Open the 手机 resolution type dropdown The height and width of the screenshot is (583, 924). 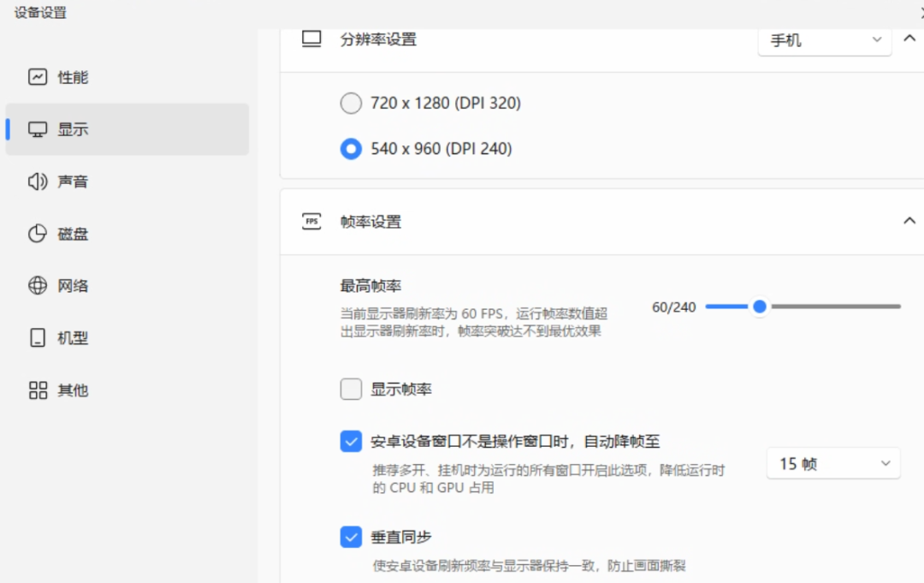824,39
